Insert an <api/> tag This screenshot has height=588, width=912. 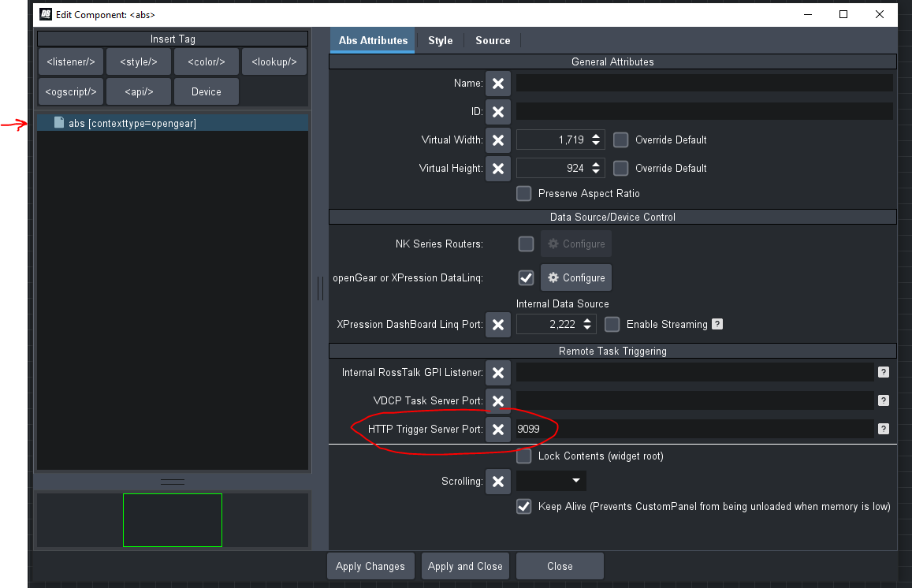pos(139,92)
